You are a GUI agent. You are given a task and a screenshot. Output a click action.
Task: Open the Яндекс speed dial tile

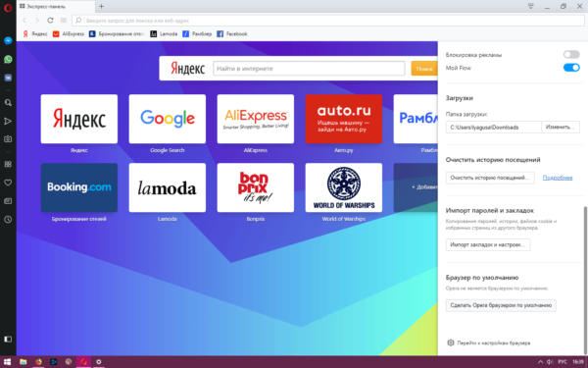79,119
